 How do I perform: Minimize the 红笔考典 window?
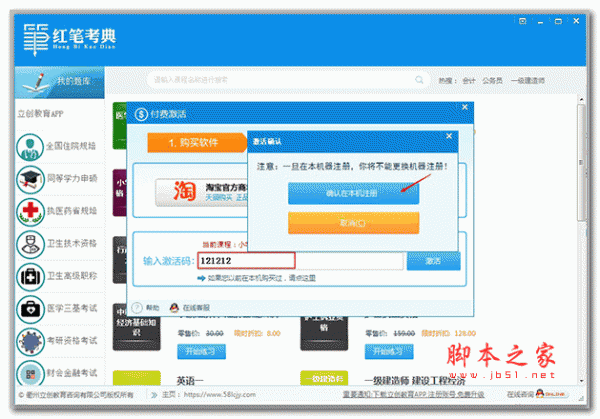(x=540, y=21)
